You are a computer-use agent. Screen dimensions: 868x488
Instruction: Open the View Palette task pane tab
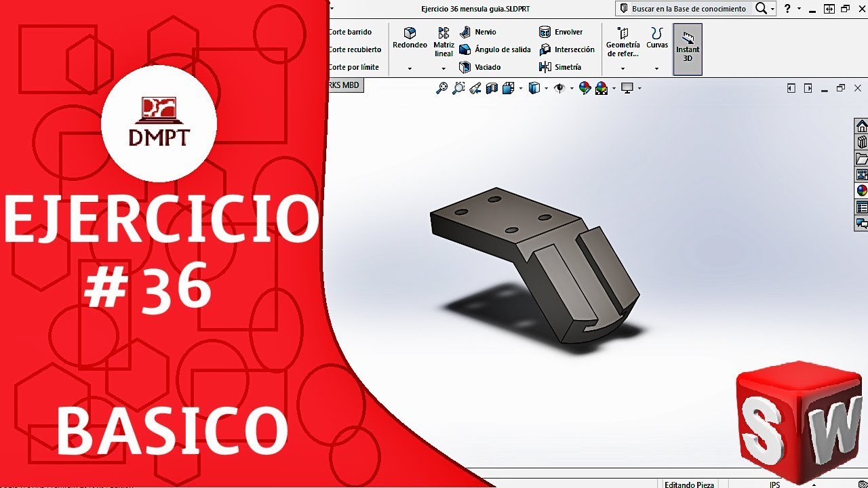862,175
